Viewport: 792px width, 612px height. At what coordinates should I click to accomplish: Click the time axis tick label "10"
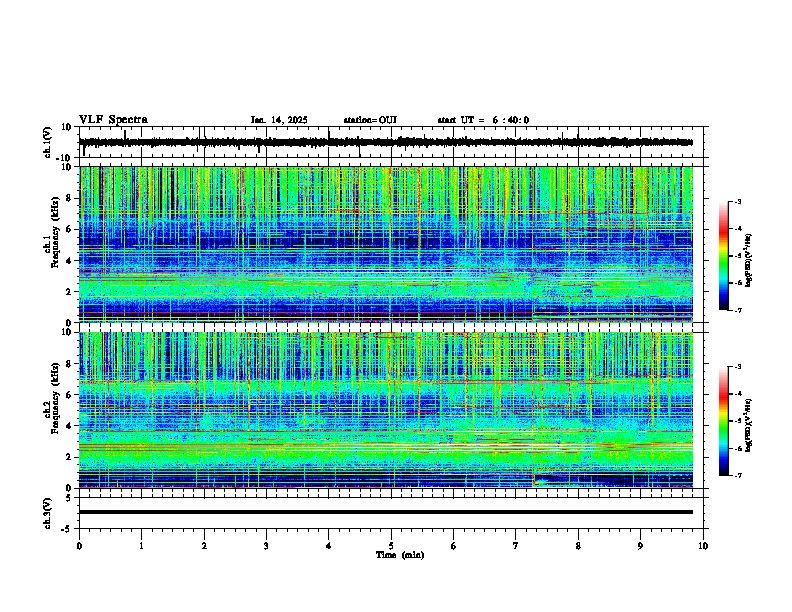pos(703,546)
